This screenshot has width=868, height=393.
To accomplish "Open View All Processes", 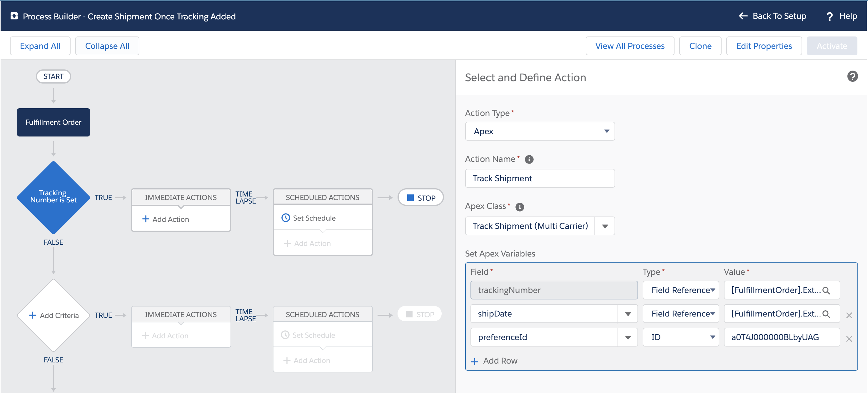I will coord(630,46).
